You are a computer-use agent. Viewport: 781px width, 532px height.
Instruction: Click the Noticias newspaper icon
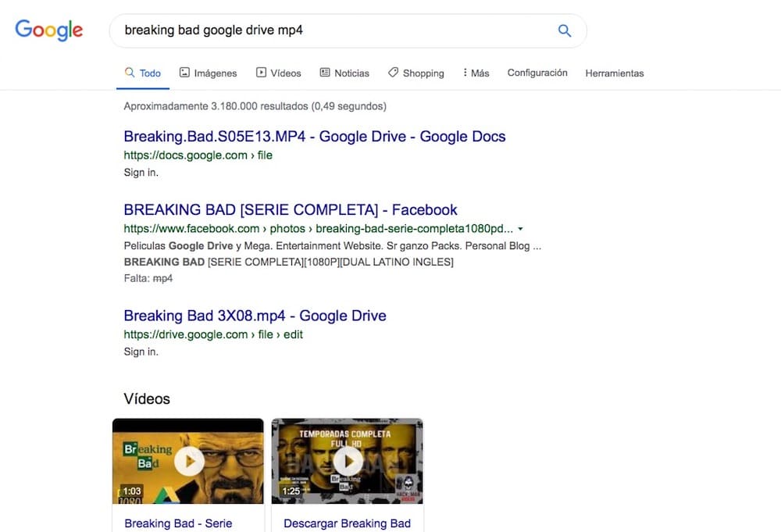pyautogui.click(x=325, y=73)
